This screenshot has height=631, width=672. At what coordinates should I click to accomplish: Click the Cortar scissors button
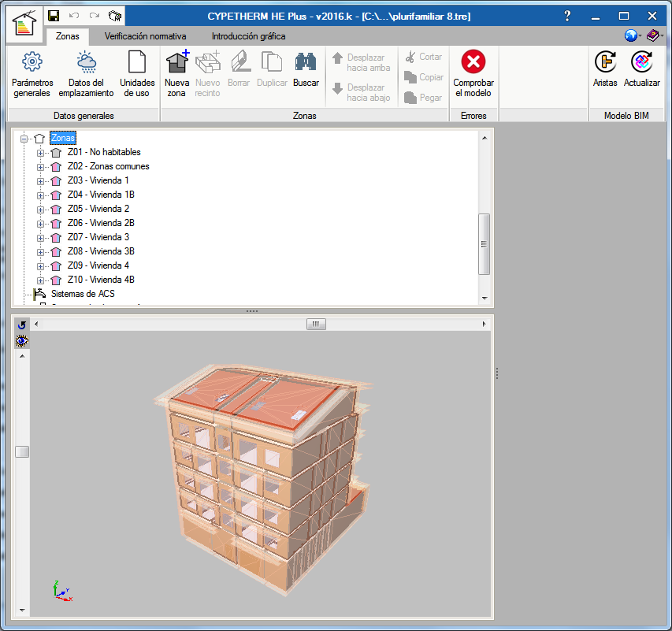point(423,57)
